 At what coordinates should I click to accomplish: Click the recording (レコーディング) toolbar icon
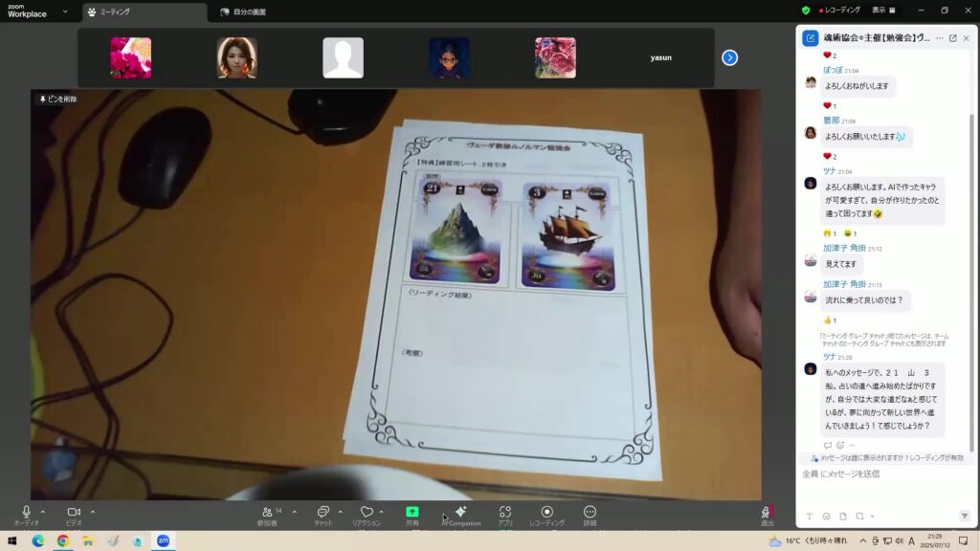546,512
